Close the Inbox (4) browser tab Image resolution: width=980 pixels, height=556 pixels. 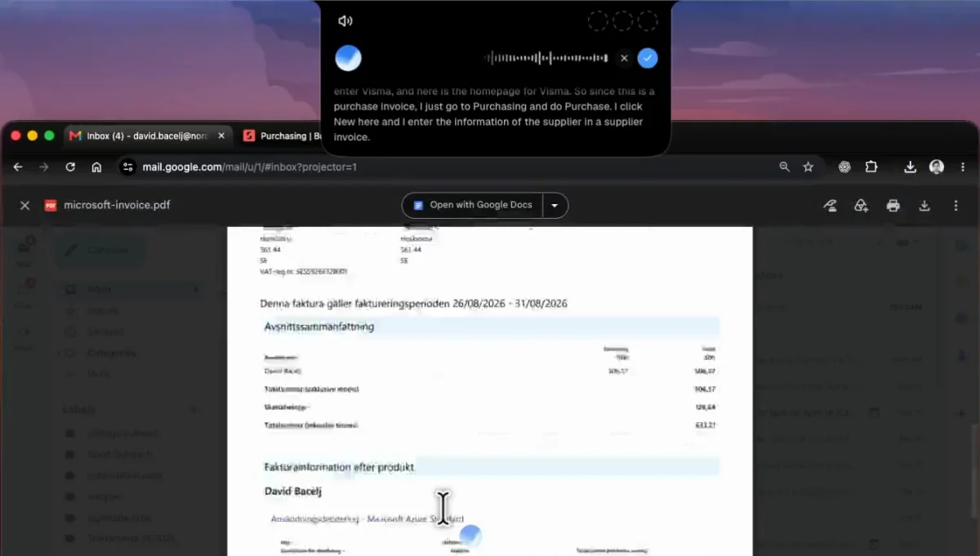coord(221,136)
